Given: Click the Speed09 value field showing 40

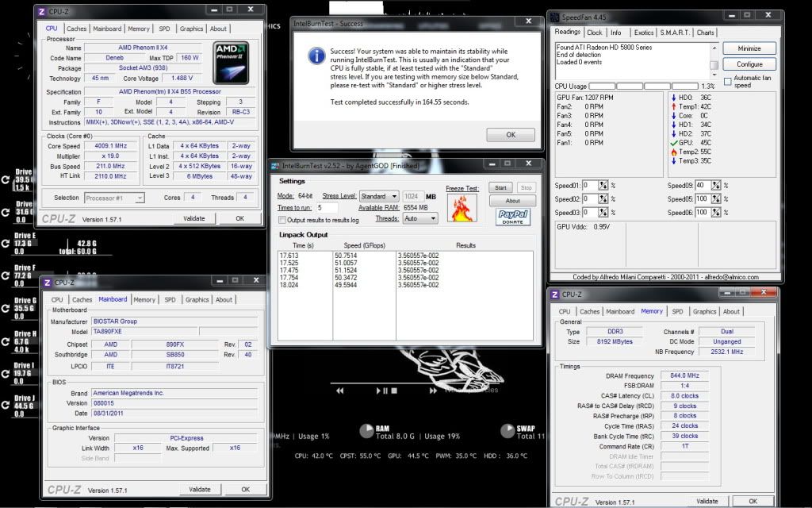Looking at the screenshot, I should point(703,185).
